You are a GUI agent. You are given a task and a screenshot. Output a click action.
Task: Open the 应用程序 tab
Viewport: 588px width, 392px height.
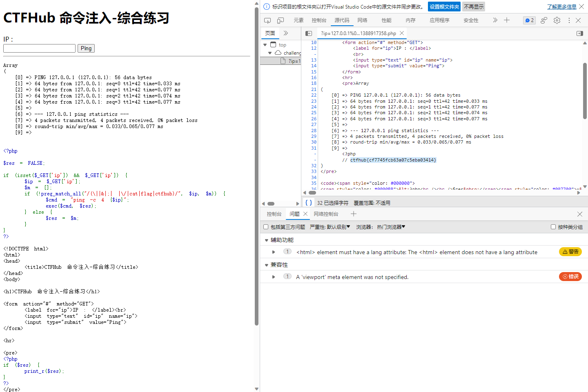[x=439, y=20]
